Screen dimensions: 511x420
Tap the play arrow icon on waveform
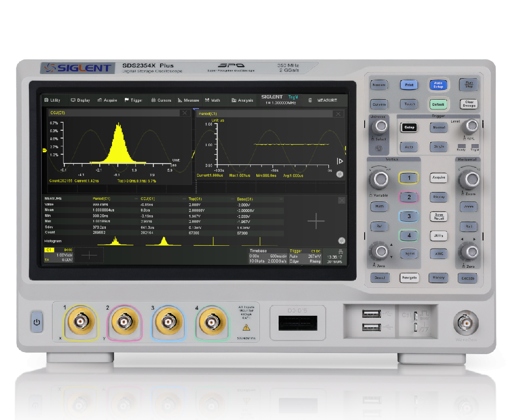[x=339, y=161]
